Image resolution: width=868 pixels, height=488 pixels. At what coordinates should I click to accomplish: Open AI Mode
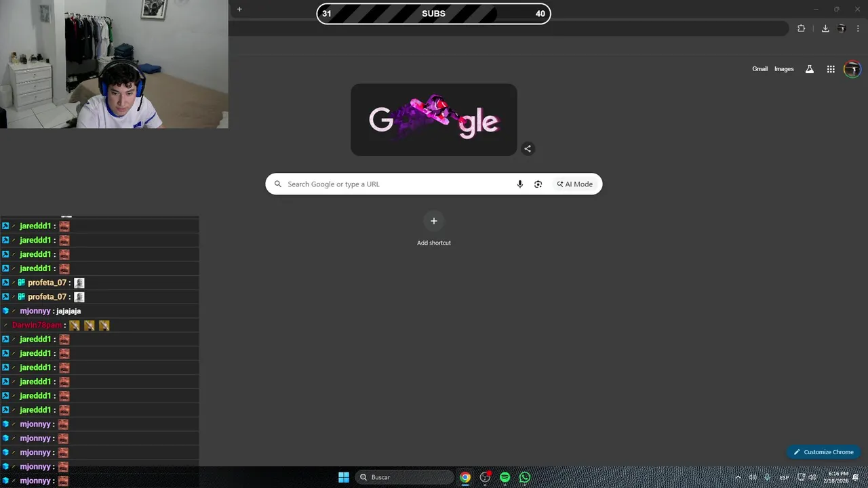(575, 184)
